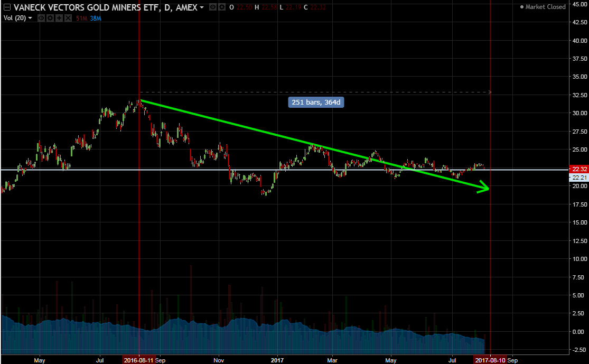Toggle visibility of the main symbol series

212,7
